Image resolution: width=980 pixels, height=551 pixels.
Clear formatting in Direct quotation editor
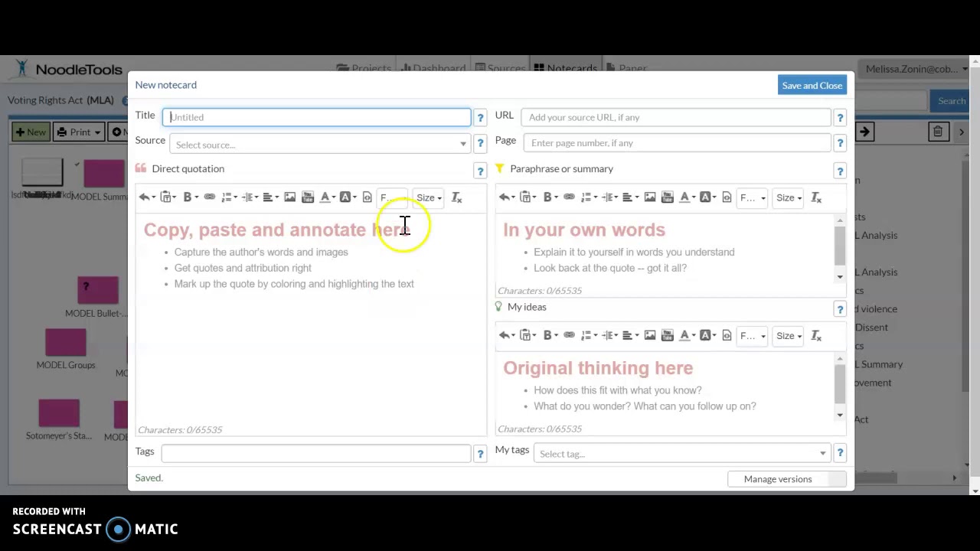coord(456,197)
